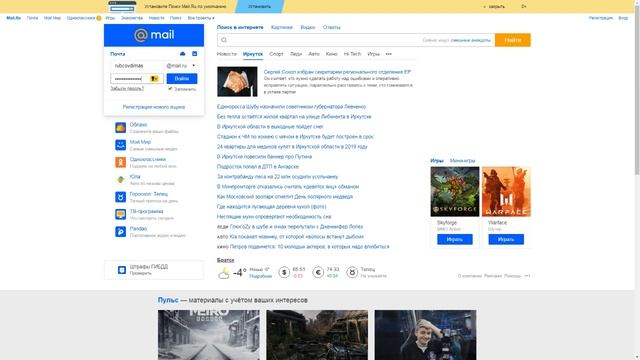Viewport: 640px width, 360px height.
Task: Expand more news categories via the three dots
Action: pyautogui.click(x=389, y=54)
